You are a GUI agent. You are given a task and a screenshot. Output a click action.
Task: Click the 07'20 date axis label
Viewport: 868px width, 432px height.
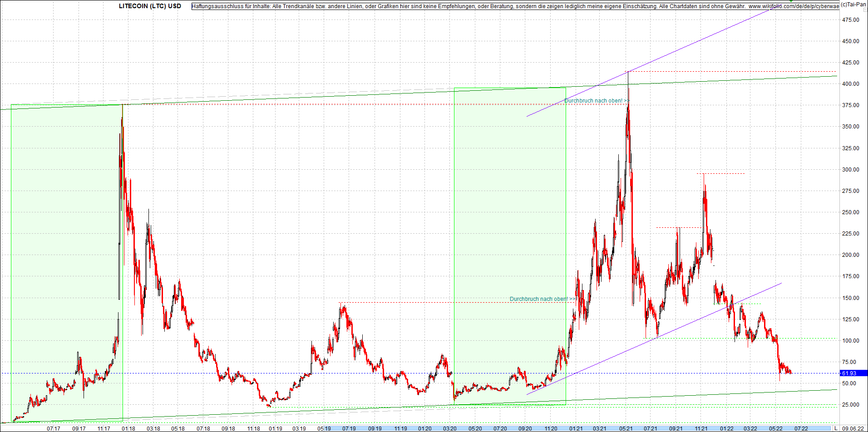click(500, 429)
